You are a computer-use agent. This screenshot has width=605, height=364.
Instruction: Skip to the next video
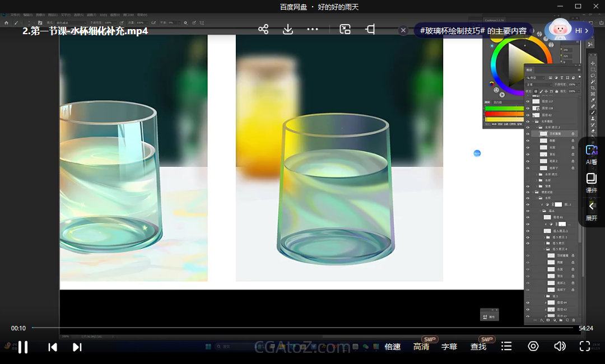[77, 347]
